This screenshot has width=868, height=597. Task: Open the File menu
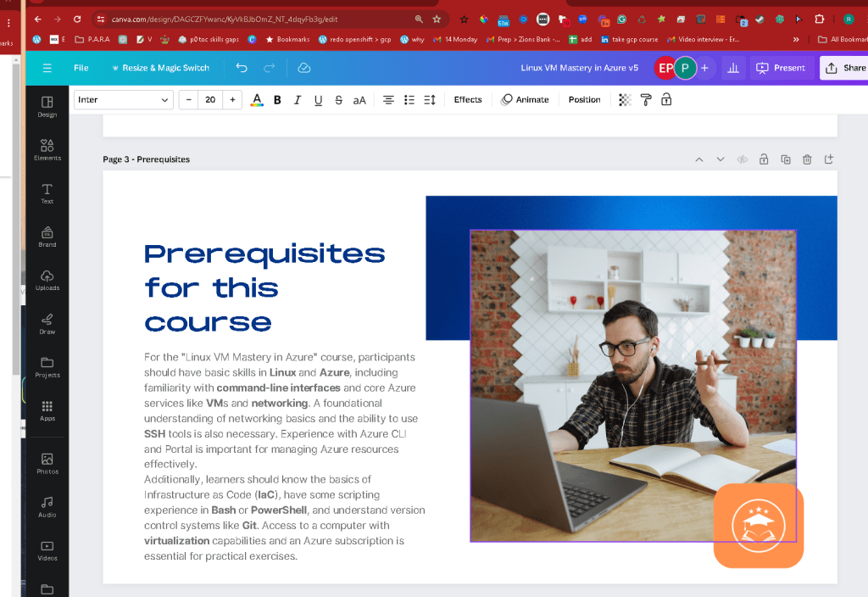81,68
